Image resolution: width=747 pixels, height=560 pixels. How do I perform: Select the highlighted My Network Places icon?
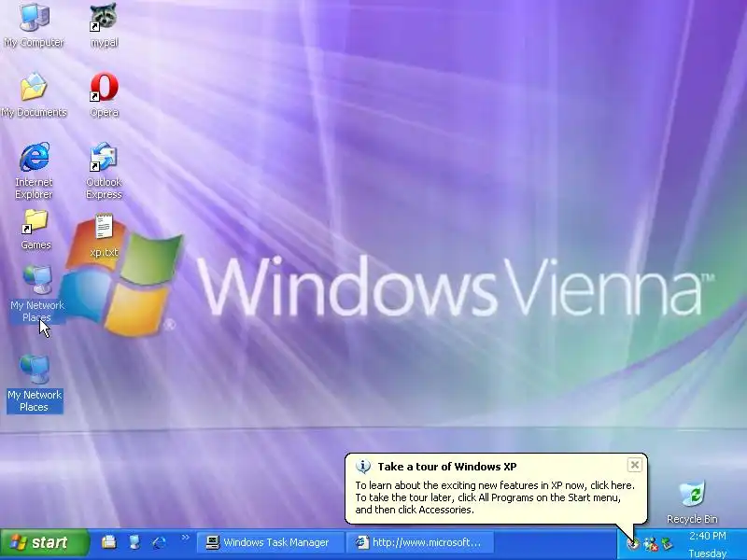coord(35,384)
